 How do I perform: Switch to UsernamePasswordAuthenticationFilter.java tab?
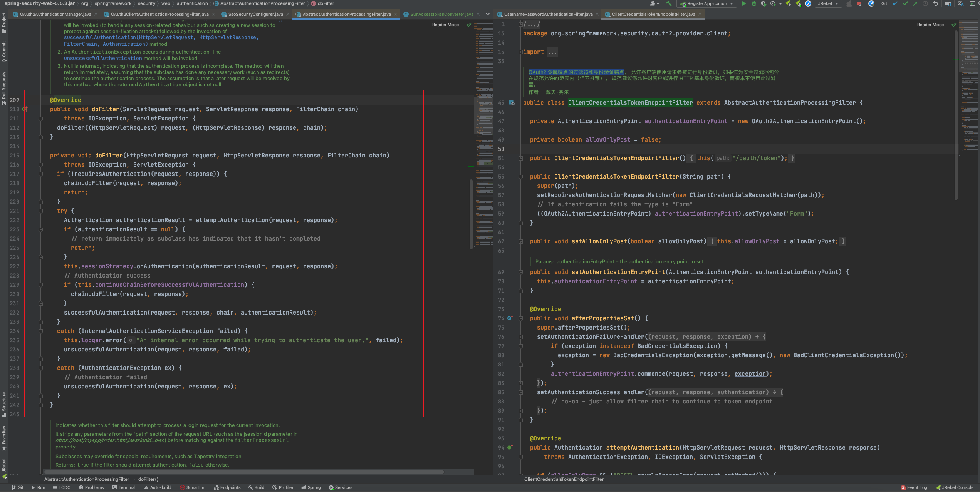pyautogui.click(x=548, y=14)
